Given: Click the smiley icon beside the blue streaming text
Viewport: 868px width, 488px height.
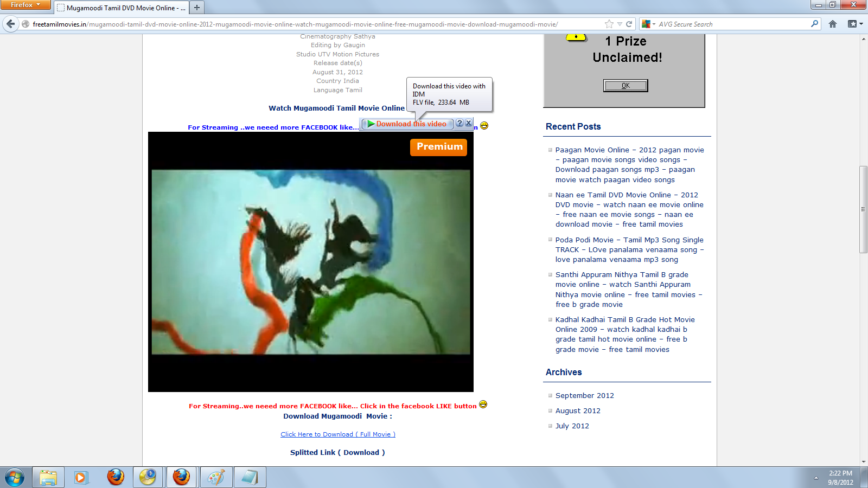Looking at the screenshot, I should click(x=484, y=125).
